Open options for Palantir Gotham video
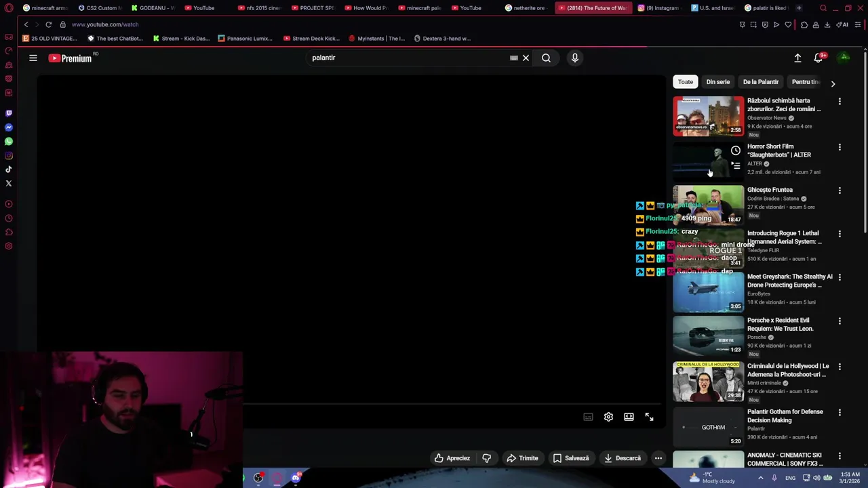868x488 pixels. tap(840, 413)
